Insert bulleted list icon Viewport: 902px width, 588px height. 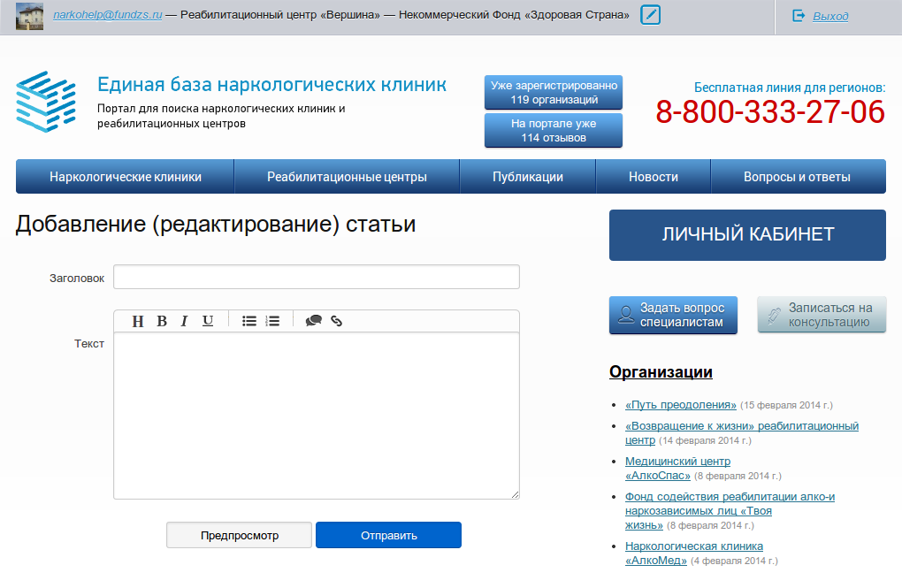pos(249,321)
